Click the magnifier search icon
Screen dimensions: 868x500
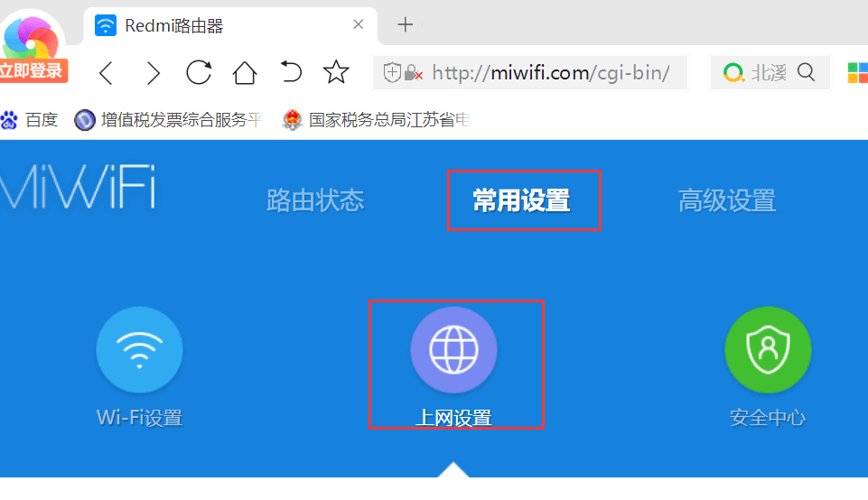coord(806,72)
